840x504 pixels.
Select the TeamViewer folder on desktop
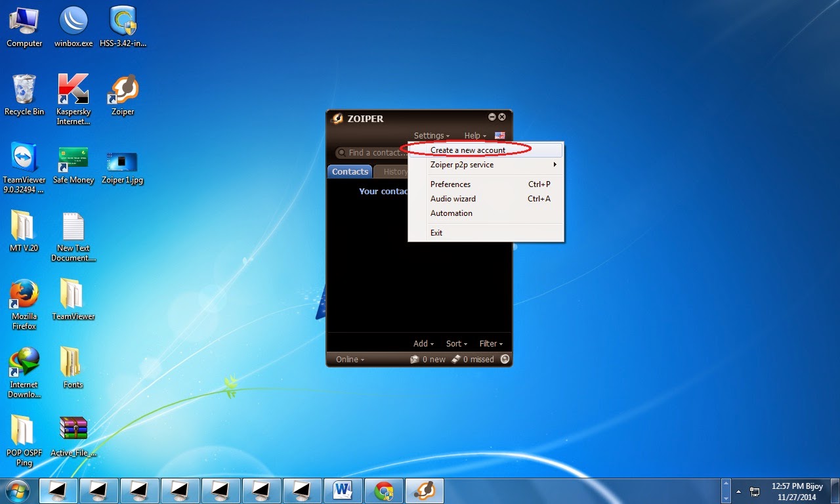(73, 300)
